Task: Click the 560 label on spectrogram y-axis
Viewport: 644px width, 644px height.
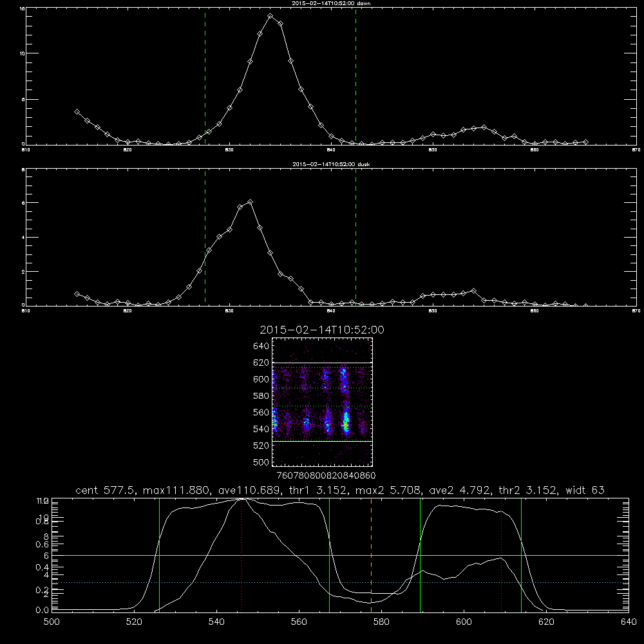Action: 261,412
